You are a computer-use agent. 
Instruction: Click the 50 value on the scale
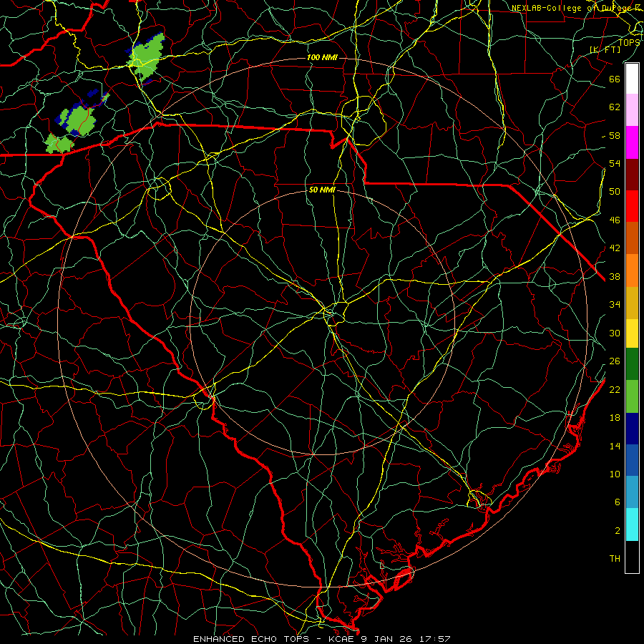(615, 191)
